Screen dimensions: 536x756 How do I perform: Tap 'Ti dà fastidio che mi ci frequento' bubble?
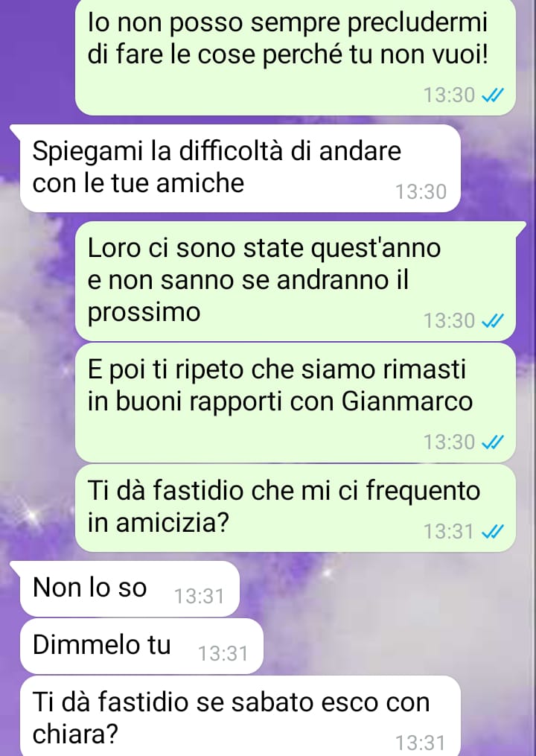tap(296, 508)
